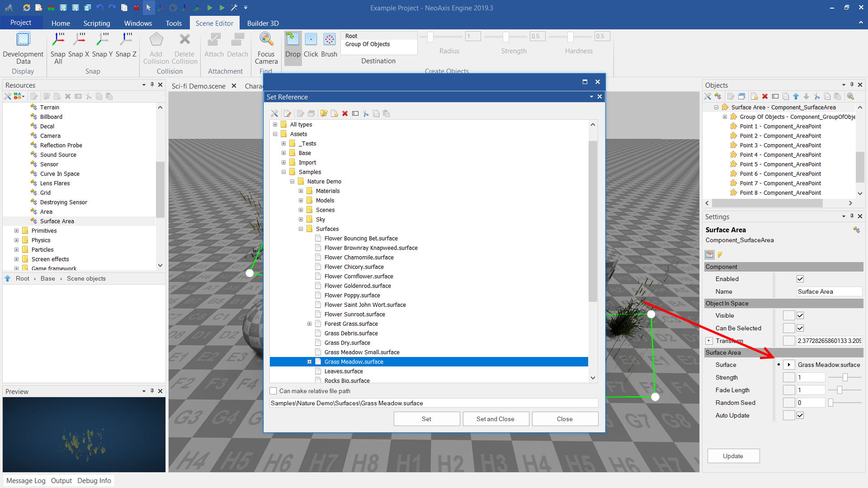The image size is (868, 488).
Task: Select the Drop creation mode icon
Action: [292, 40]
